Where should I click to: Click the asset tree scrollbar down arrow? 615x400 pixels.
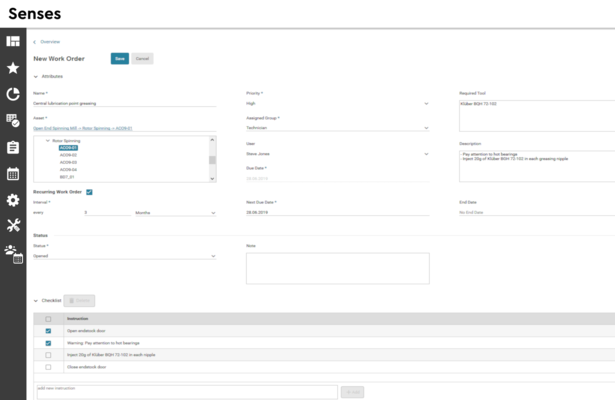coord(212,178)
